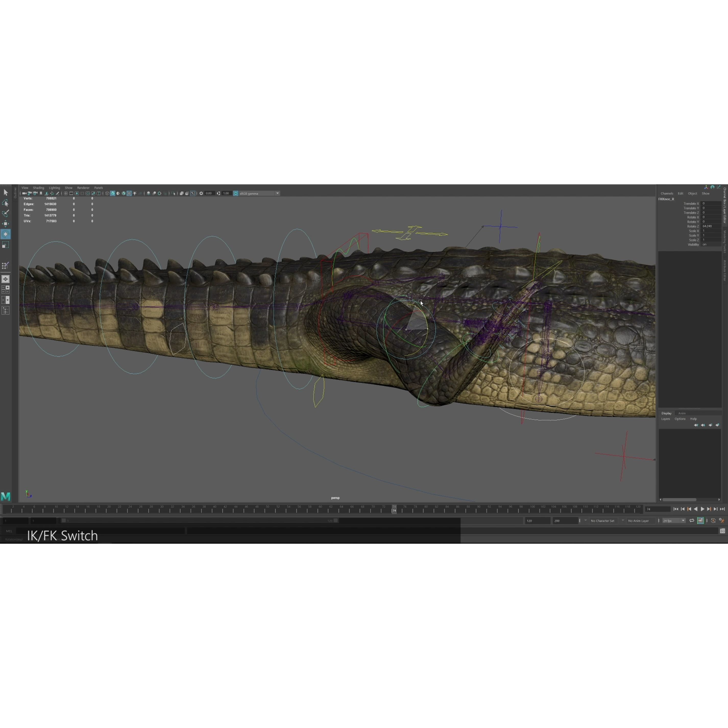The width and height of the screenshot is (728, 728).
Task: Open the Channel Box Show menu
Action: pos(705,193)
